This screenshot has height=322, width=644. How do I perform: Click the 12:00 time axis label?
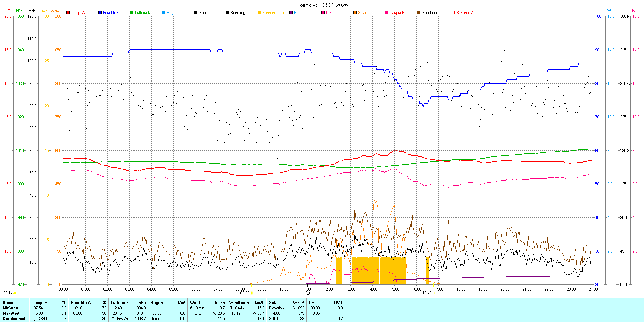328,289
